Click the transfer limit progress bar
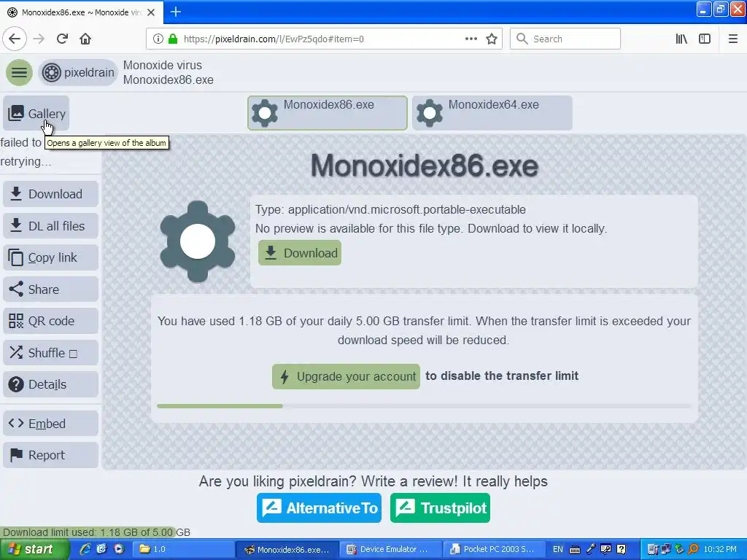This screenshot has width=747, height=560. pos(424,406)
